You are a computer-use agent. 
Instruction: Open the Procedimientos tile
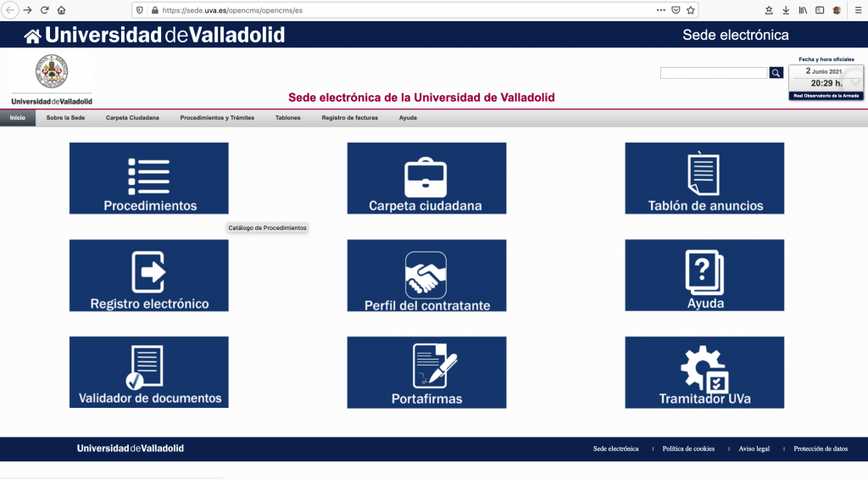point(149,178)
